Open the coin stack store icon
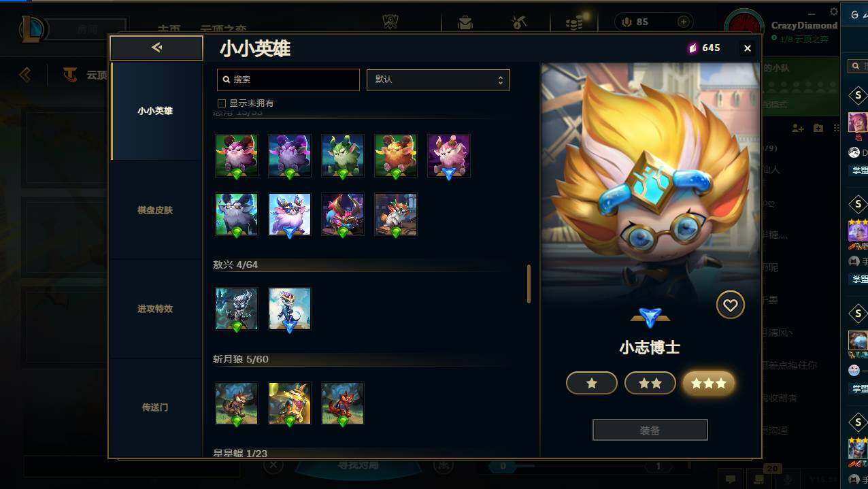 click(x=573, y=22)
